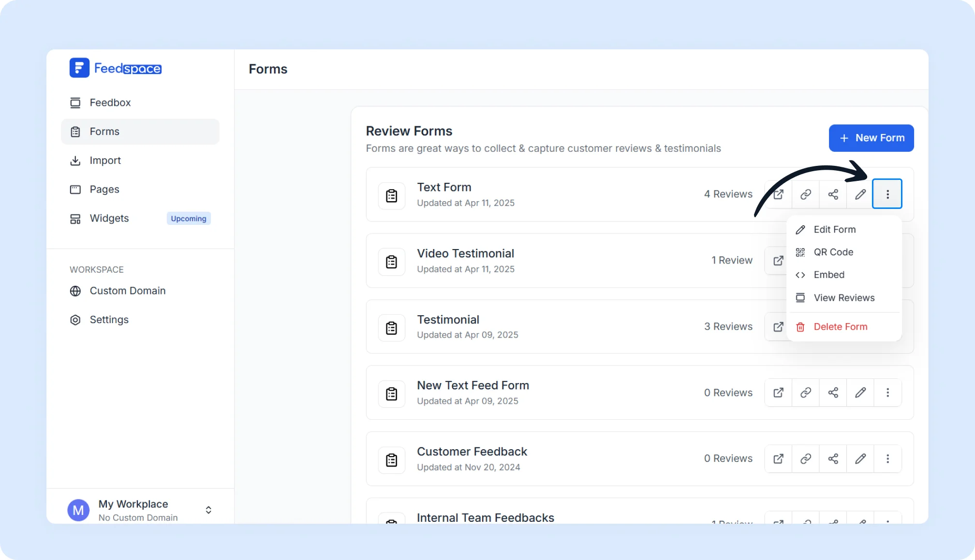
Task: Edit Customer Feedback with pencil icon
Action: coord(860,459)
